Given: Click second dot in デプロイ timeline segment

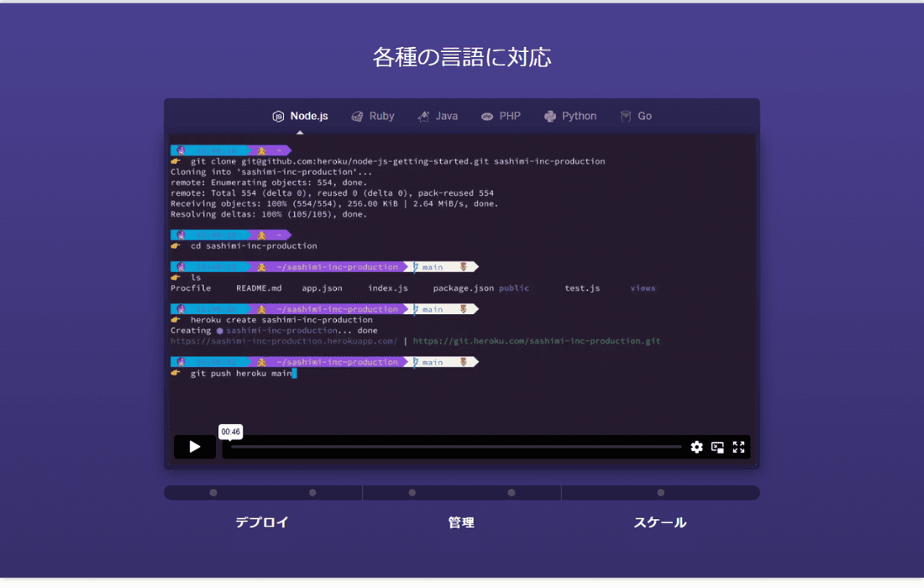Looking at the screenshot, I should coord(313,492).
